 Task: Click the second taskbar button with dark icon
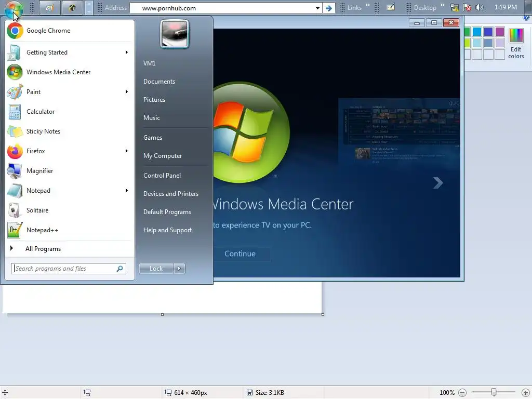pyautogui.click(x=72, y=8)
